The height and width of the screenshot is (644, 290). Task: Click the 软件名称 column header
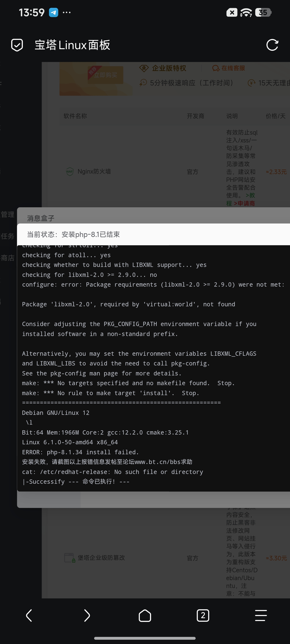click(75, 116)
